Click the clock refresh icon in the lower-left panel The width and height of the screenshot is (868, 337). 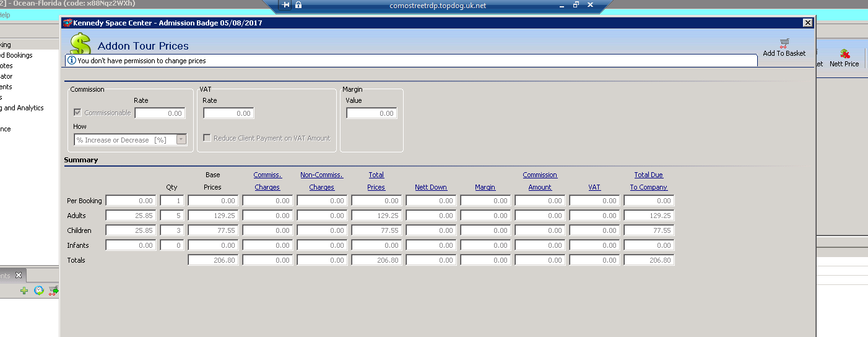point(39,291)
